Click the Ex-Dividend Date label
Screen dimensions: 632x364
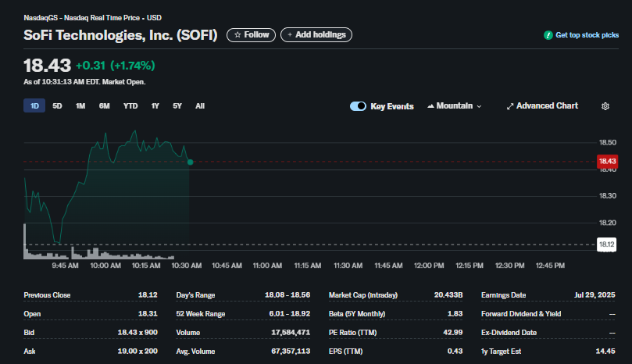tap(509, 333)
